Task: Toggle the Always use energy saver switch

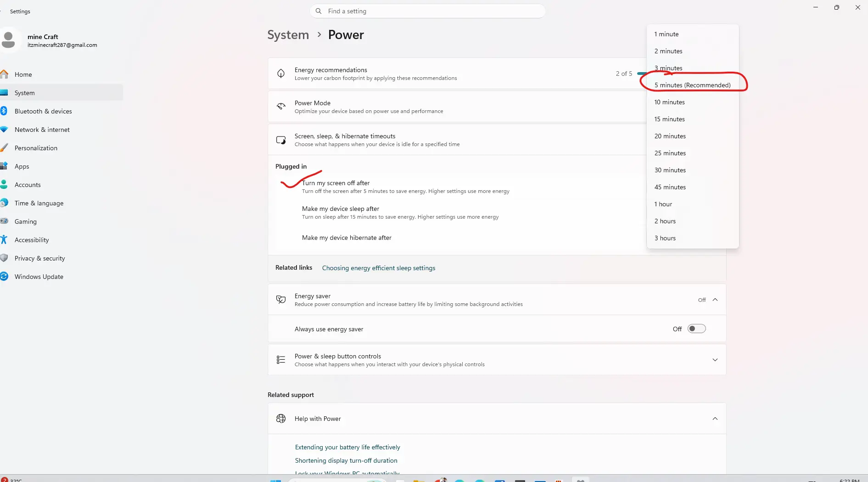Action: point(696,329)
